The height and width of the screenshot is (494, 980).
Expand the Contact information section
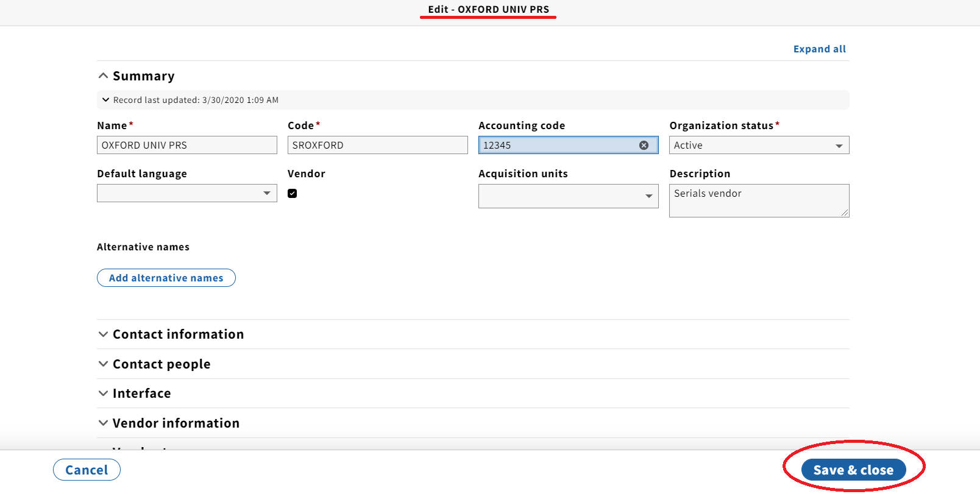[x=171, y=334]
